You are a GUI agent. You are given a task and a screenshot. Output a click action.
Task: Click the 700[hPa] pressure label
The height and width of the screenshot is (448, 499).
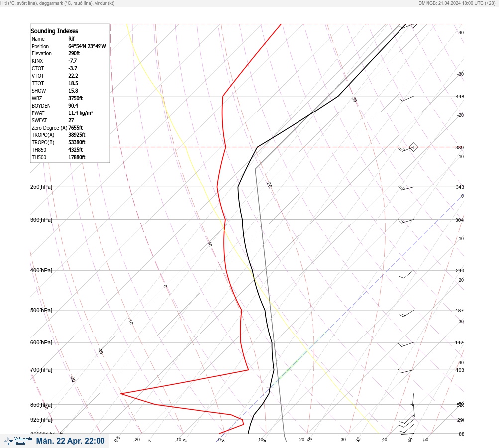[41, 370]
